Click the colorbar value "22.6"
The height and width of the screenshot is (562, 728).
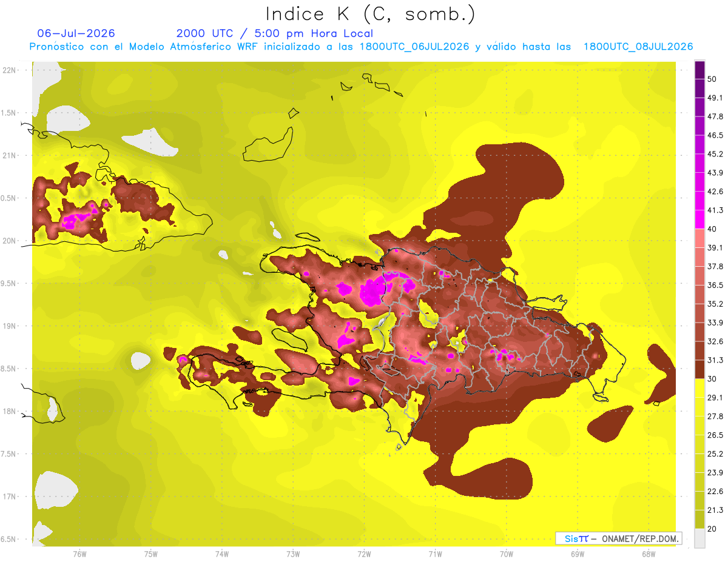coord(715,492)
